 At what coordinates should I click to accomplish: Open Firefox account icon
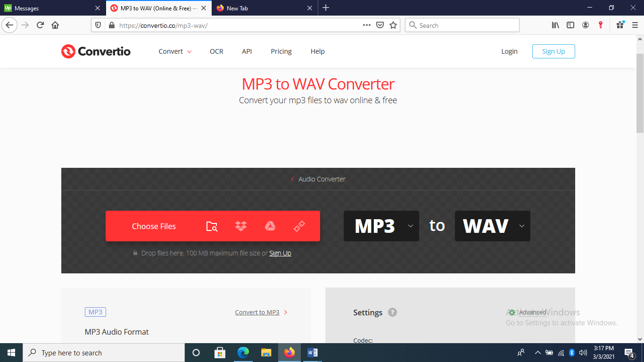pos(586,25)
